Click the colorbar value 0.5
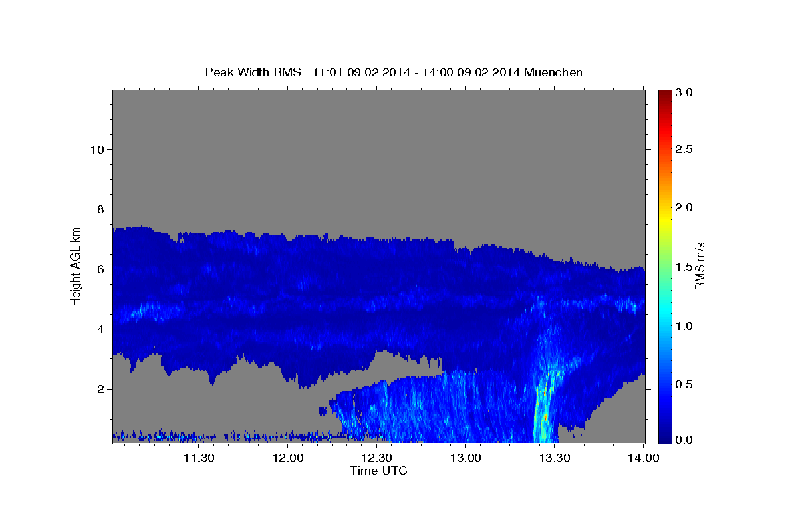Image resolution: width=798 pixels, height=532 pixels. [684, 384]
